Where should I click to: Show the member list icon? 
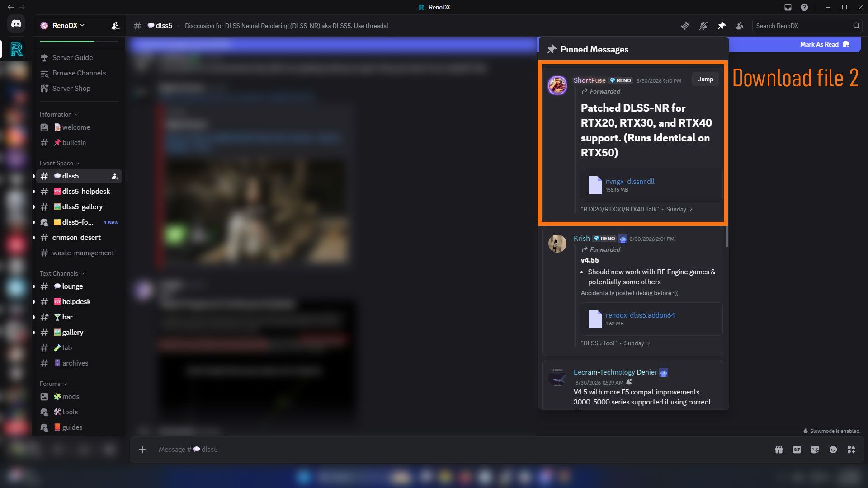pyautogui.click(x=740, y=26)
